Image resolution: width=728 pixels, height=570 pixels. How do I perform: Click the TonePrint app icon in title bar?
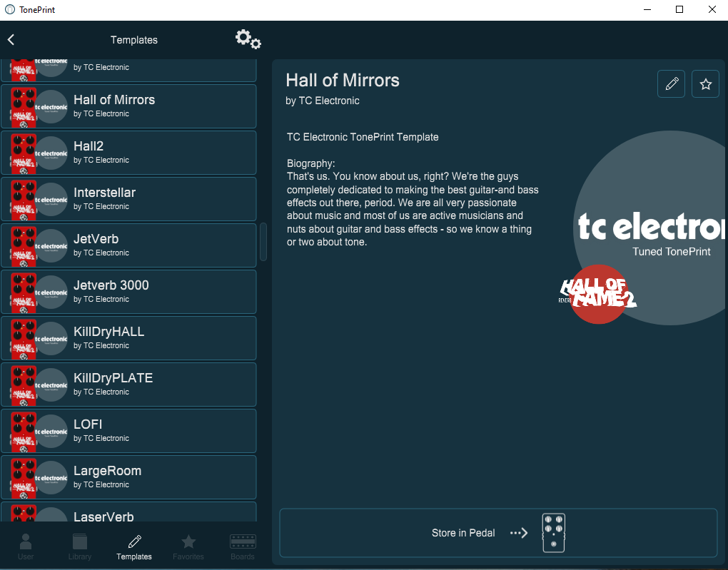tap(10, 10)
